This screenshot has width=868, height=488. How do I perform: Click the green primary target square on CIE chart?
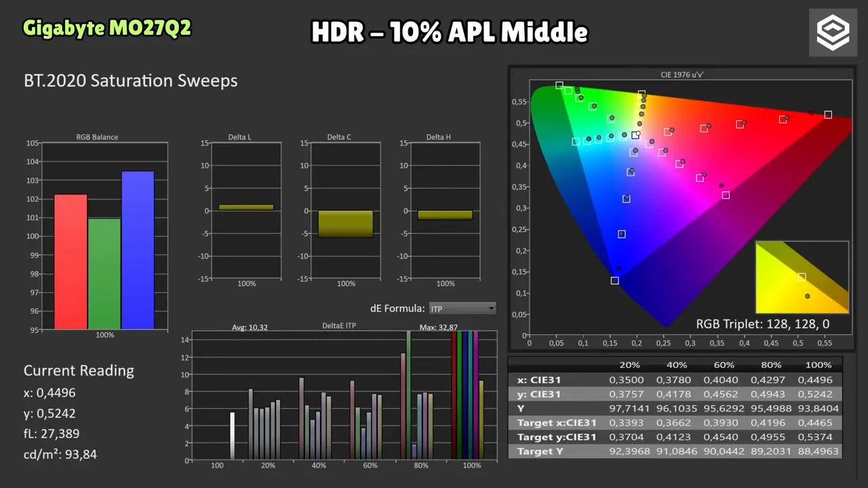pos(559,86)
